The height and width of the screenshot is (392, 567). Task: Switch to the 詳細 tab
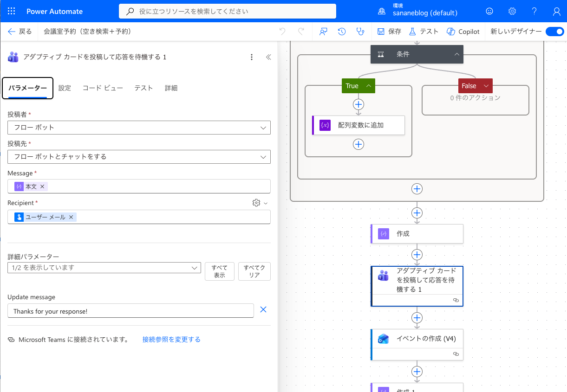click(171, 88)
